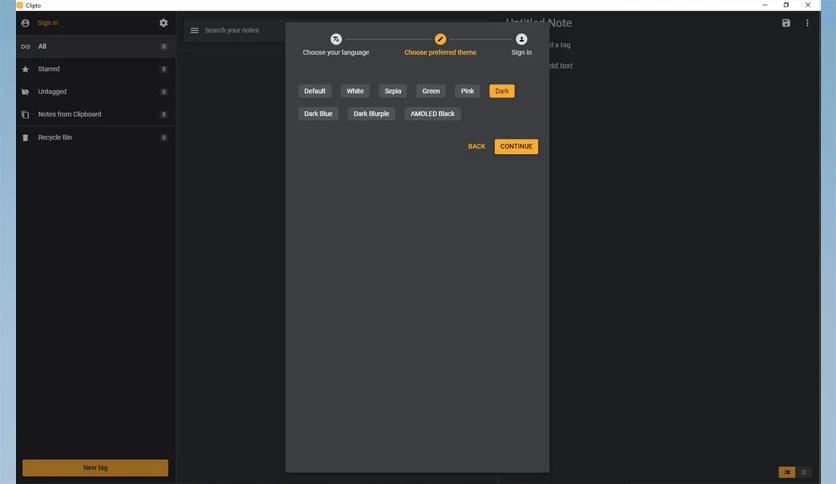
Task: Click the hamburger menu icon
Action: pyautogui.click(x=195, y=30)
